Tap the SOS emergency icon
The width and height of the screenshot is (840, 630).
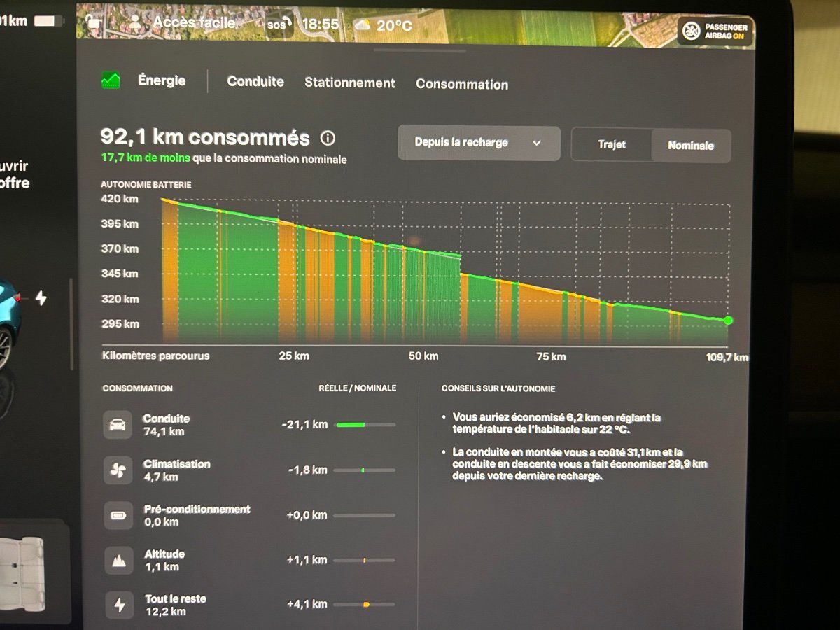click(277, 24)
